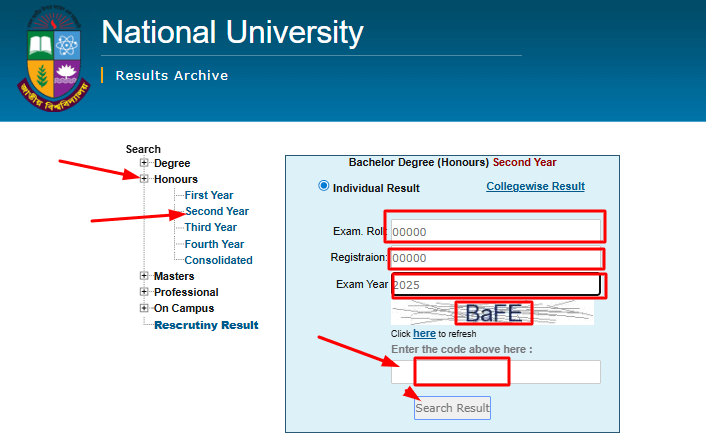Image resolution: width=706 pixels, height=448 pixels.
Task: Focus the Exam. Roll input field
Action: (x=496, y=231)
